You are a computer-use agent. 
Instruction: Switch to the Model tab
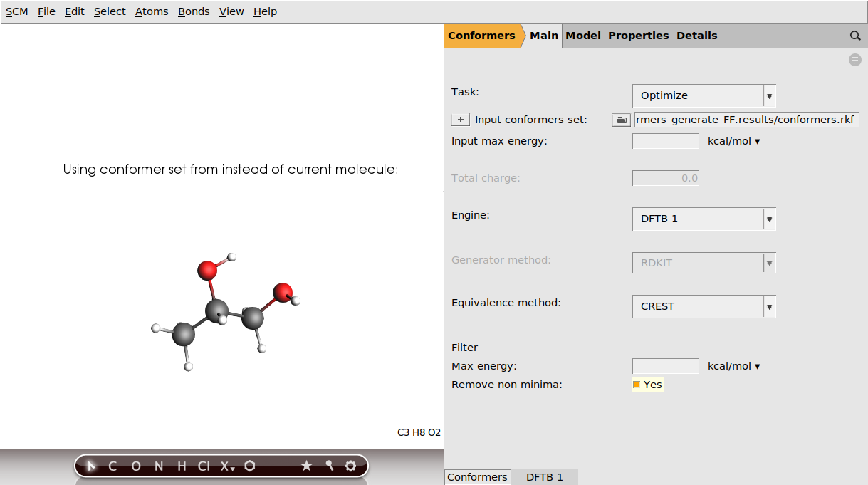pos(582,35)
